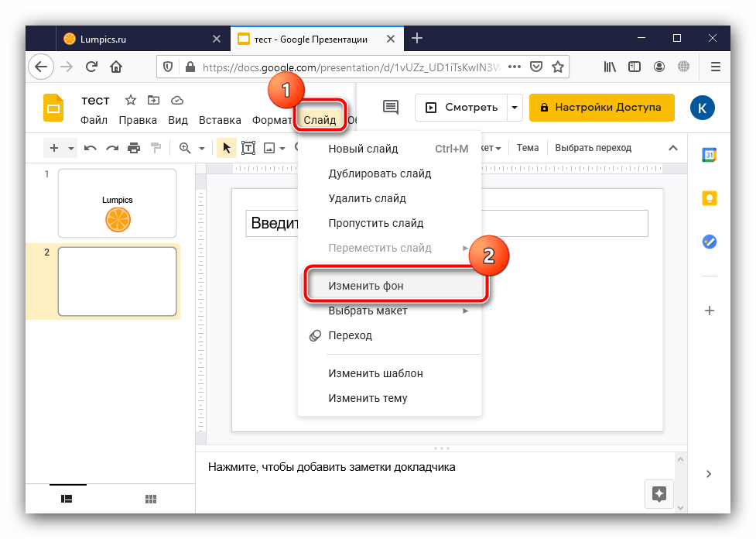Select Дублировать слайд menu entry

(x=379, y=173)
